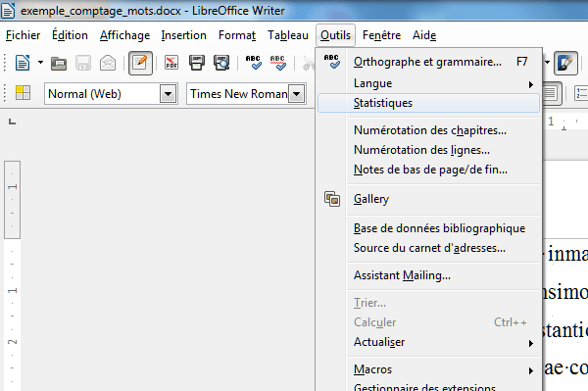Screen dimensions: 588x391
Task: Choose Numérotation des chapitres entry
Action: point(428,130)
